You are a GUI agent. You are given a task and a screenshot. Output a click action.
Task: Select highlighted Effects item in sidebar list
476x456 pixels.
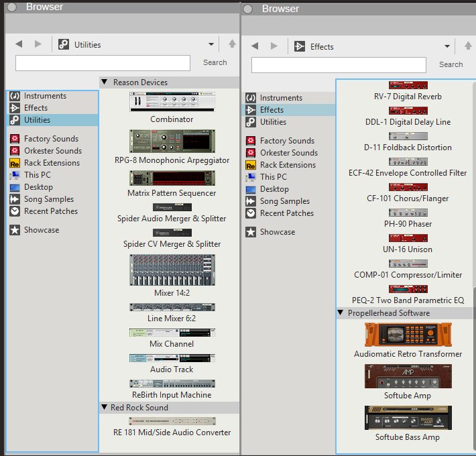(272, 110)
